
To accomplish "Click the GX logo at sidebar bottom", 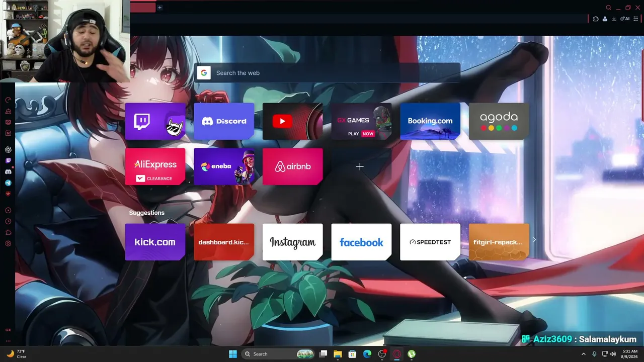I will pos(8,330).
